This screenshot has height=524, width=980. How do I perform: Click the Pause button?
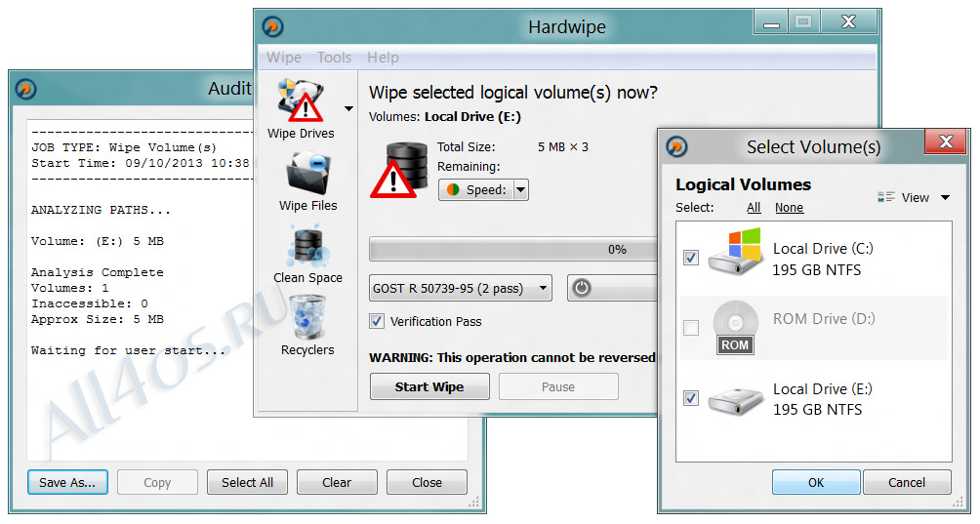(x=558, y=386)
